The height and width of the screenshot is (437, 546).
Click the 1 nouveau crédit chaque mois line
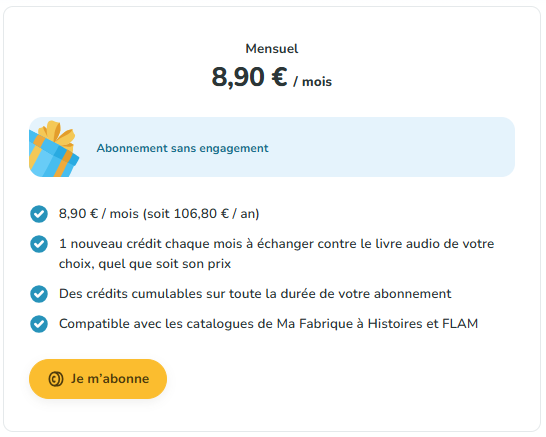pos(276,244)
